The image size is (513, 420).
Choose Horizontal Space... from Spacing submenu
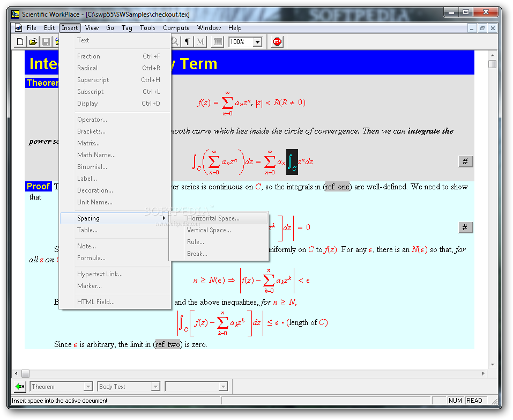(219, 218)
